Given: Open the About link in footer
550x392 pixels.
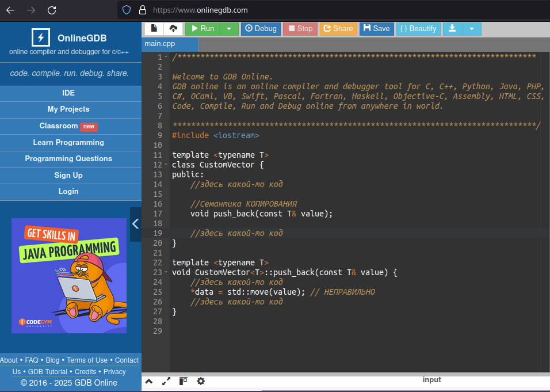Looking at the screenshot, I should (x=9, y=360).
